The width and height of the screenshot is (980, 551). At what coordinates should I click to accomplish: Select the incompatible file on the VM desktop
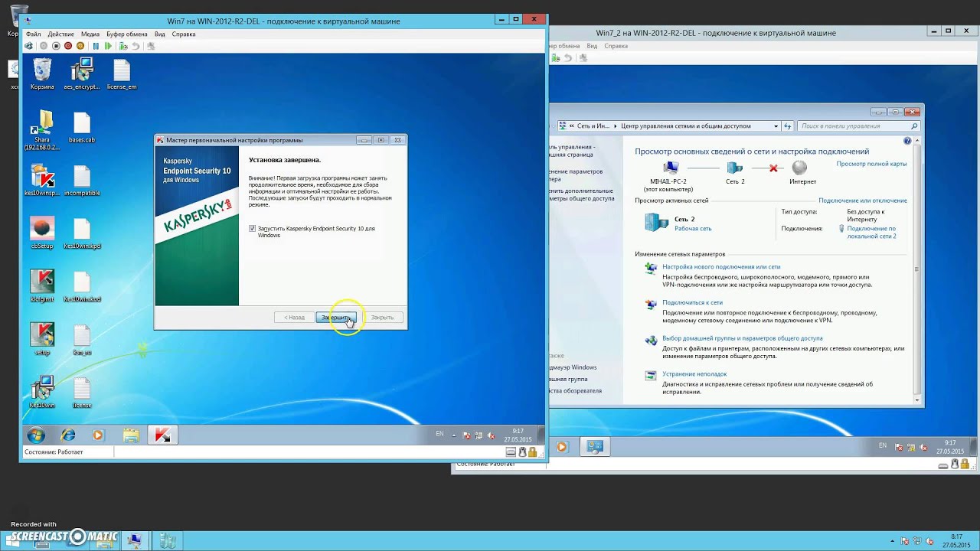pyautogui.click(x=82, y=181)
